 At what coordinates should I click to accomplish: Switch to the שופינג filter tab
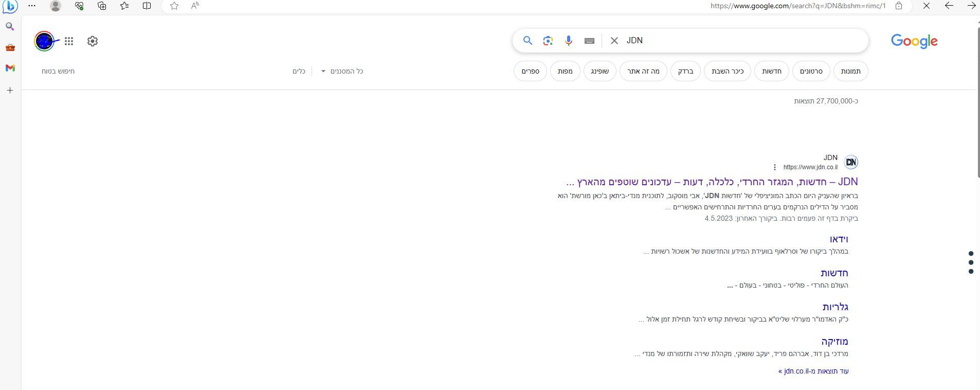point(600,71)
